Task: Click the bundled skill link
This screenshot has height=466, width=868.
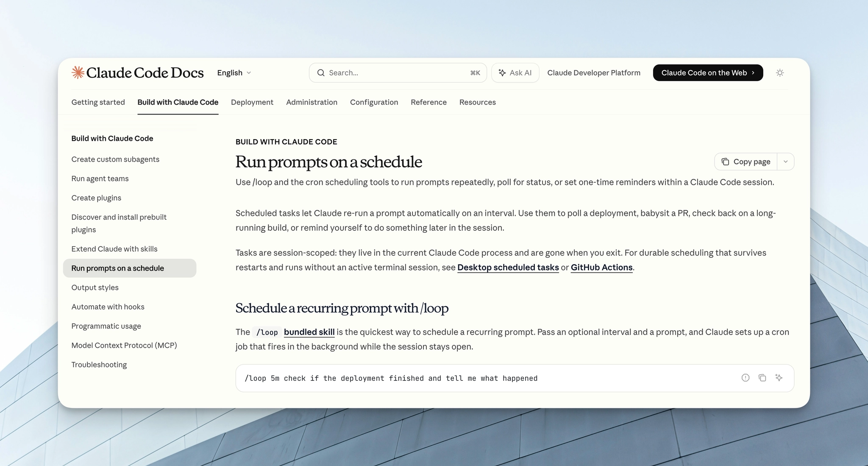Action: [309, 332]
